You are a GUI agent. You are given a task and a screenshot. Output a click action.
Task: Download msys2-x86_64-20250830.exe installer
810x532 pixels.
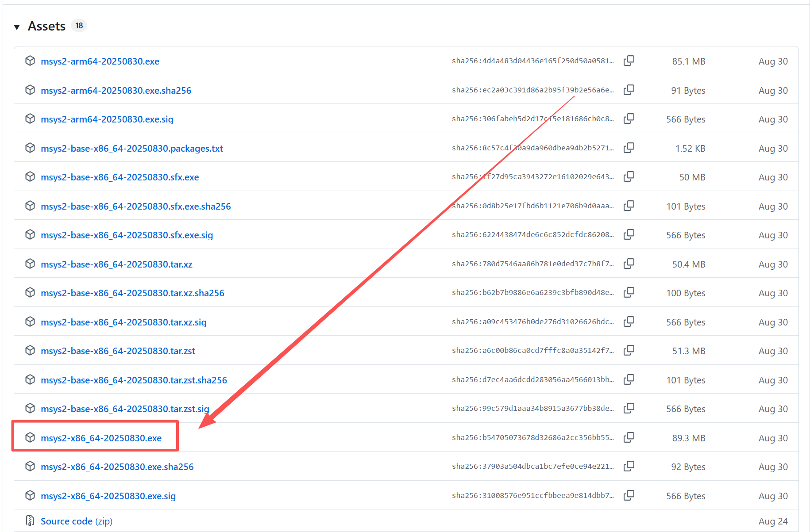[101, 438]
